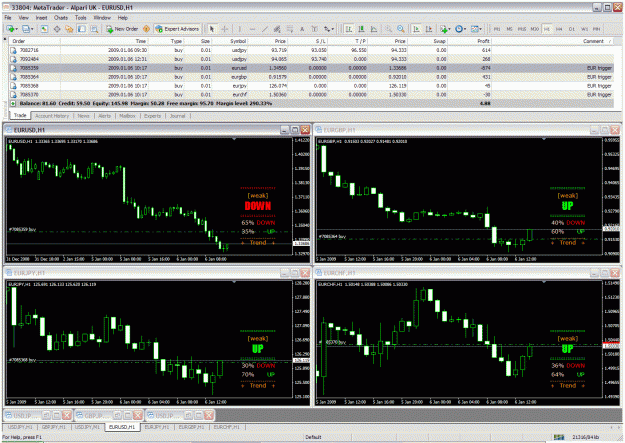
Task: Open the Periodicity clock icon
Action: pos(459,29)
